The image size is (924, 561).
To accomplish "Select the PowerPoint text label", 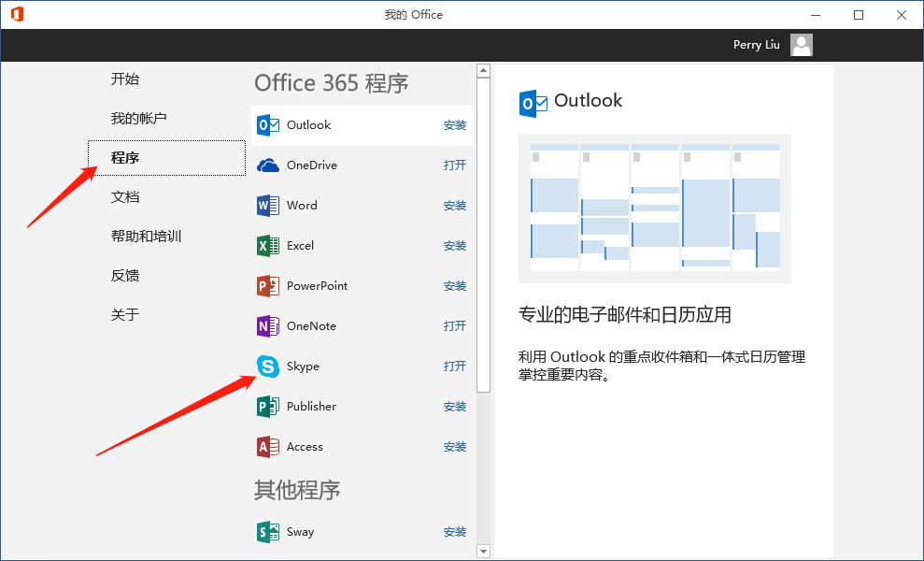I will click(317, 285).
